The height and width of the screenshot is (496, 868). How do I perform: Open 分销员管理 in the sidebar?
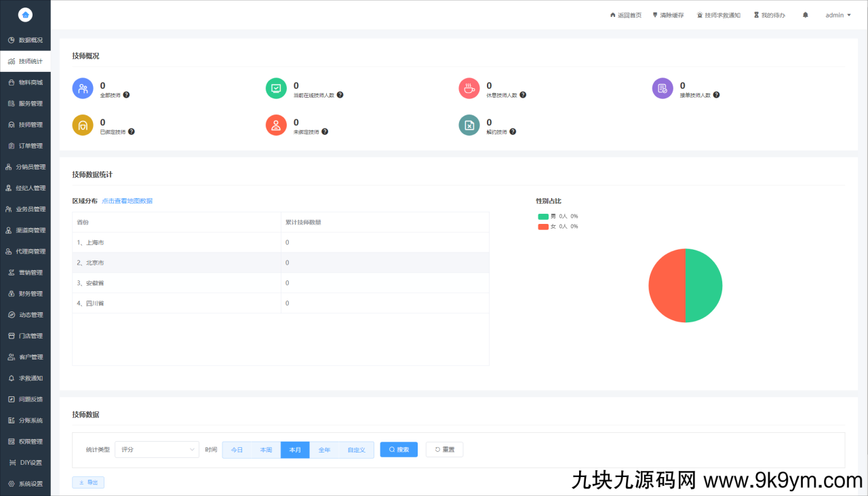click(x=25, y=167)
